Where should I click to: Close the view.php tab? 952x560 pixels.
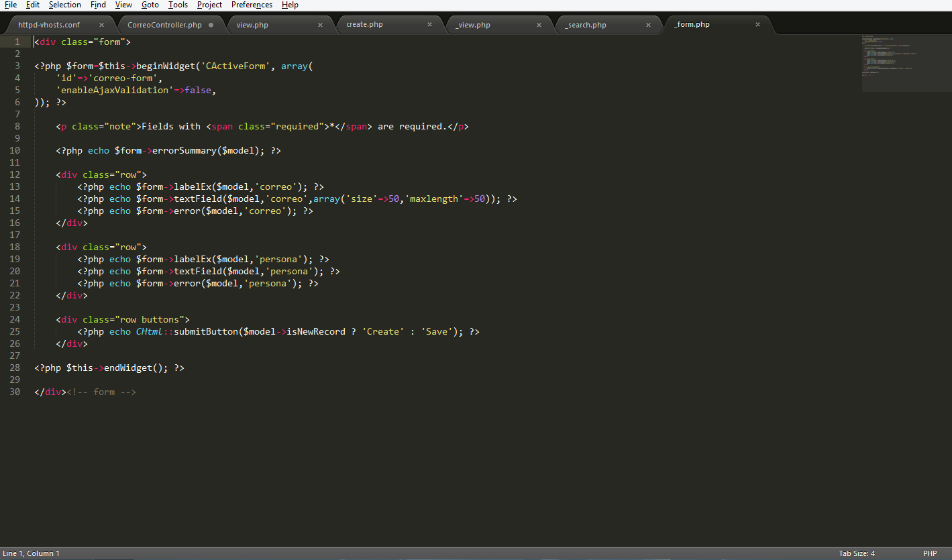pyautogui.click(x=320, y=24)
